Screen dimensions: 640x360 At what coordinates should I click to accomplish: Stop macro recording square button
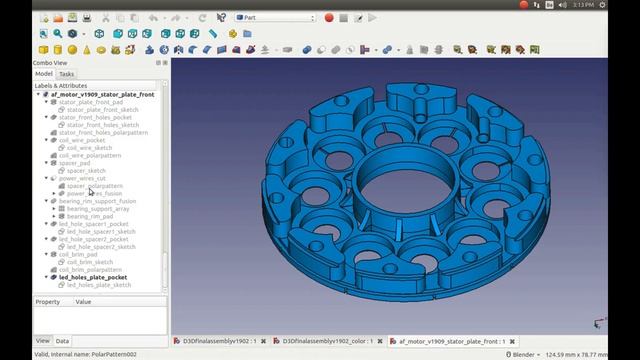[344, 18]
